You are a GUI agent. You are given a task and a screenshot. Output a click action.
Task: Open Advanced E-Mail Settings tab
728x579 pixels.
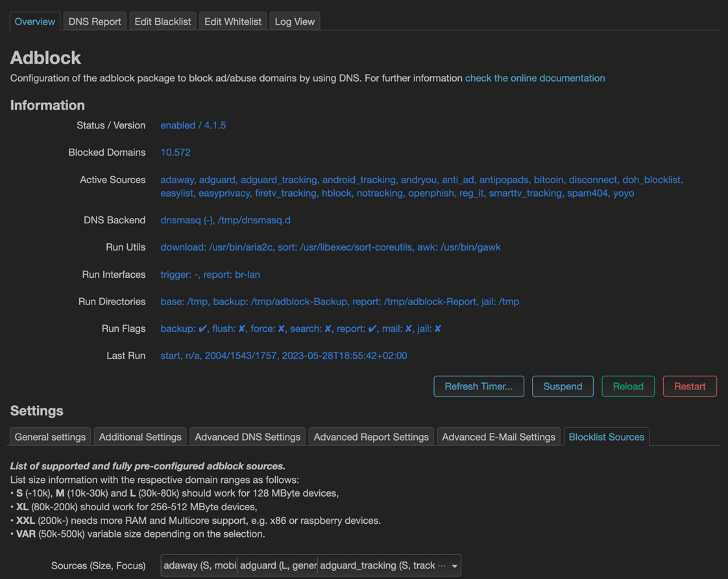[498, 437]
